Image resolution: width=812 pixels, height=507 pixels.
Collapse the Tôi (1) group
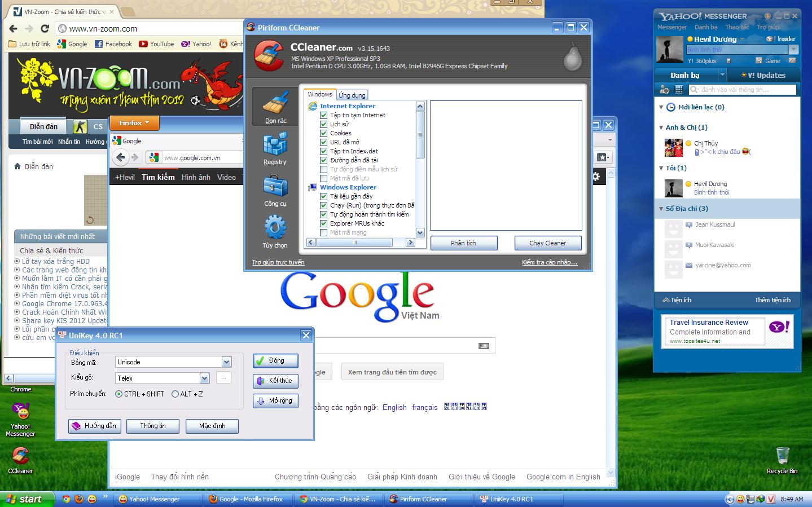[661, 168]
